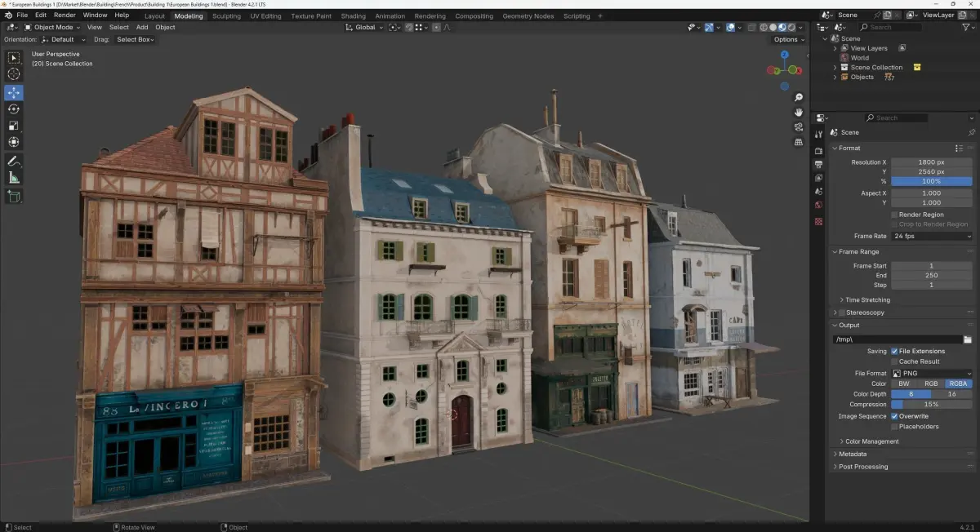Select the Rotate tool
The width and height of the screenshot is (980, 532).
click(14, 109)
